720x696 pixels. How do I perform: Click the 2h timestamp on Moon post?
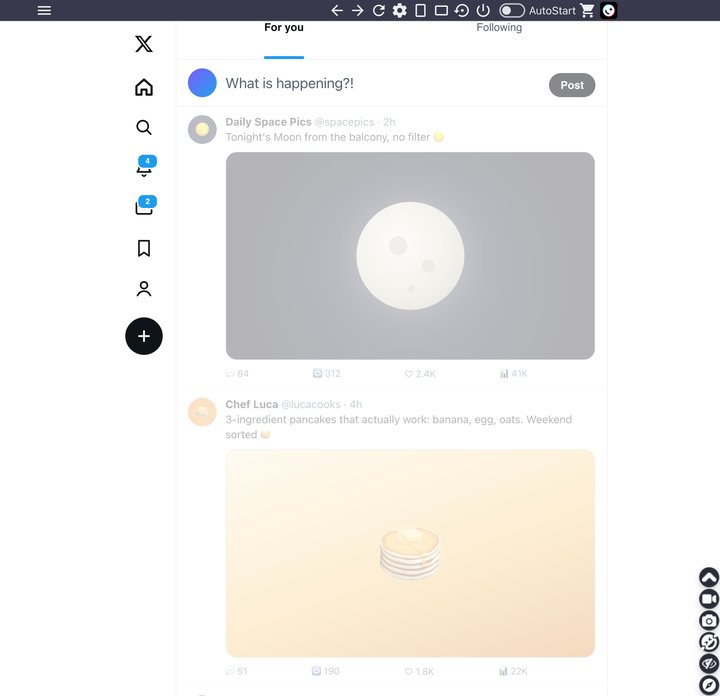coord(389,122)
